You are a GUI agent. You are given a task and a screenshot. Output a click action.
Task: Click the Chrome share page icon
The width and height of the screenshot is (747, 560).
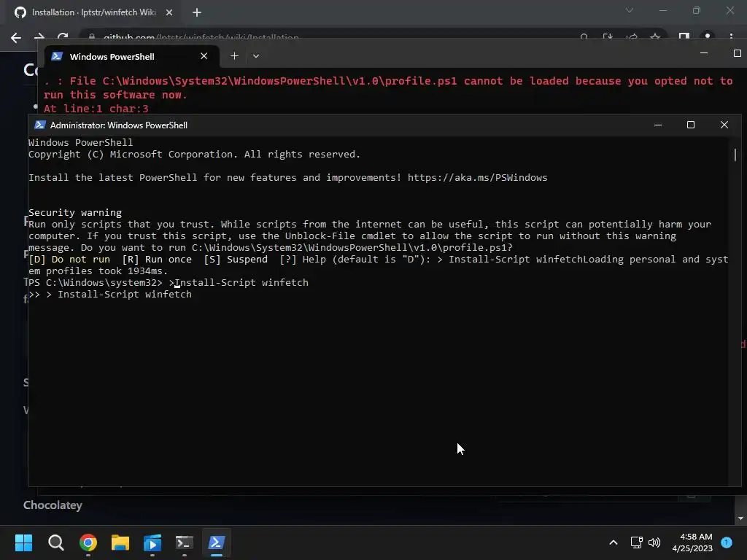632,36
